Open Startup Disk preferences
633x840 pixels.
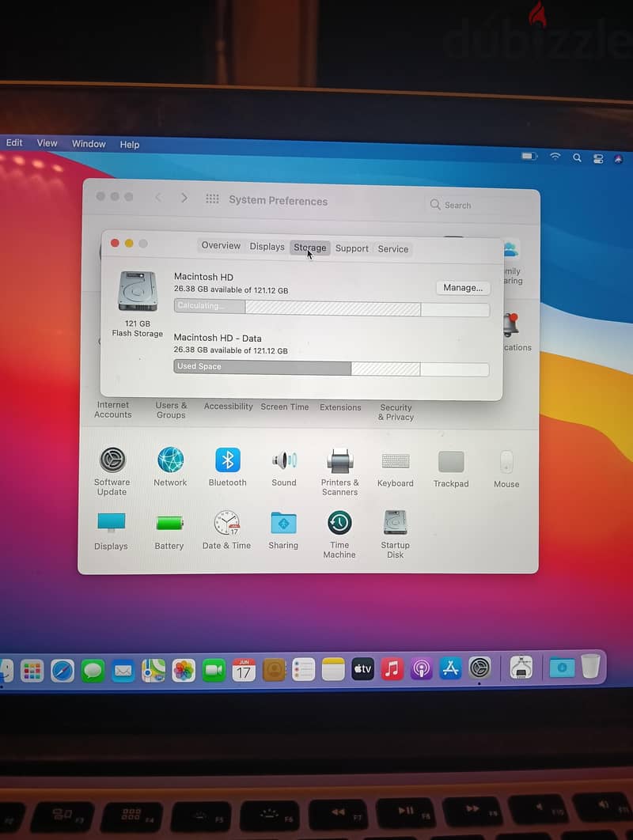(396, 522)
